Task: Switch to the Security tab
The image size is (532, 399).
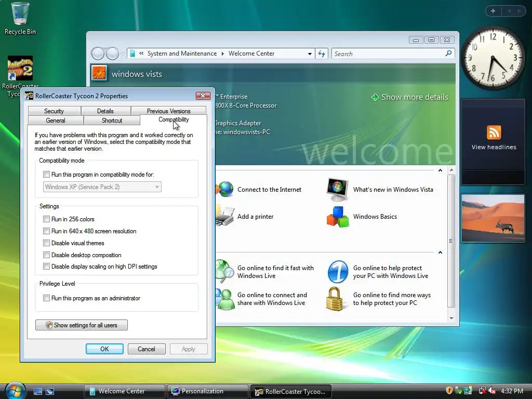Action: 54,111
